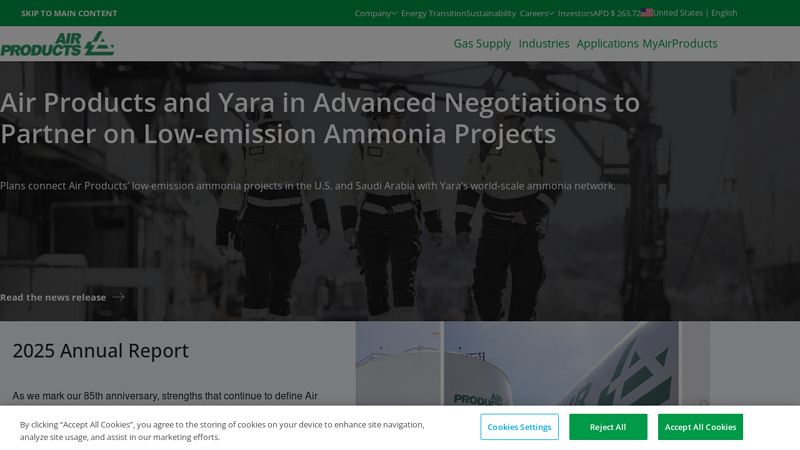800x450 pixels.
Task: Click Reject All cookies
Action: tap(608, 427)
